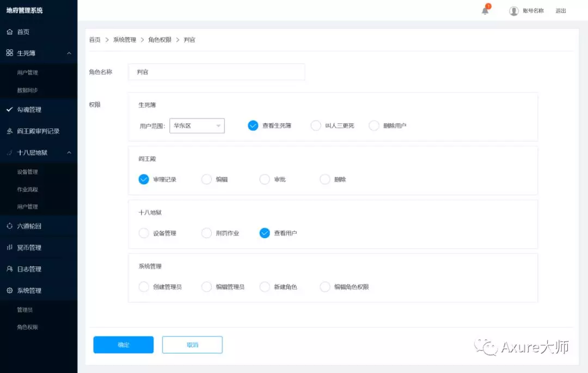Enable the 叫人三更死 permission
Viewport: 588px width, 373px height.
click(316, 126)
